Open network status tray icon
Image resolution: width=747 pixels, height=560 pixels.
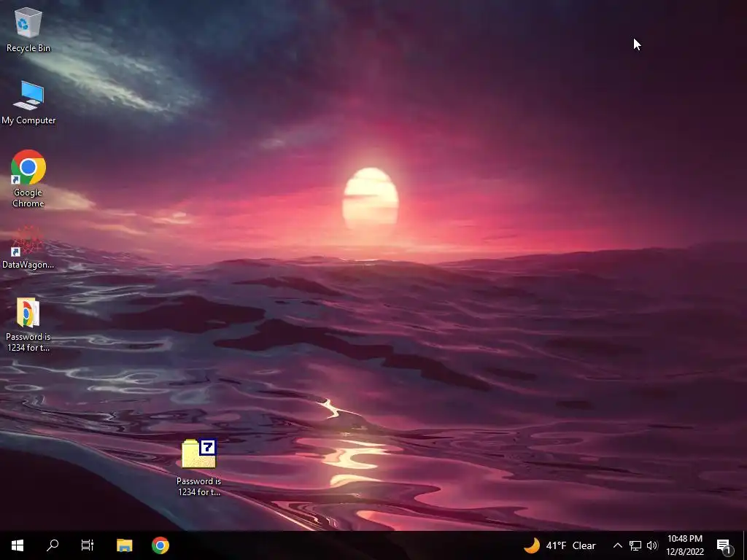635,545
